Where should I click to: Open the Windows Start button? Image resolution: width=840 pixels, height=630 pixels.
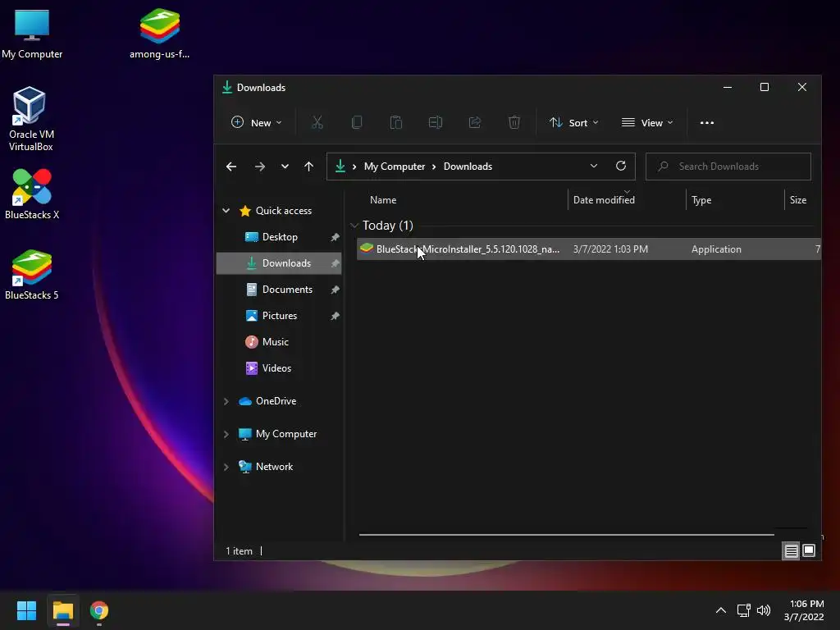26,610
